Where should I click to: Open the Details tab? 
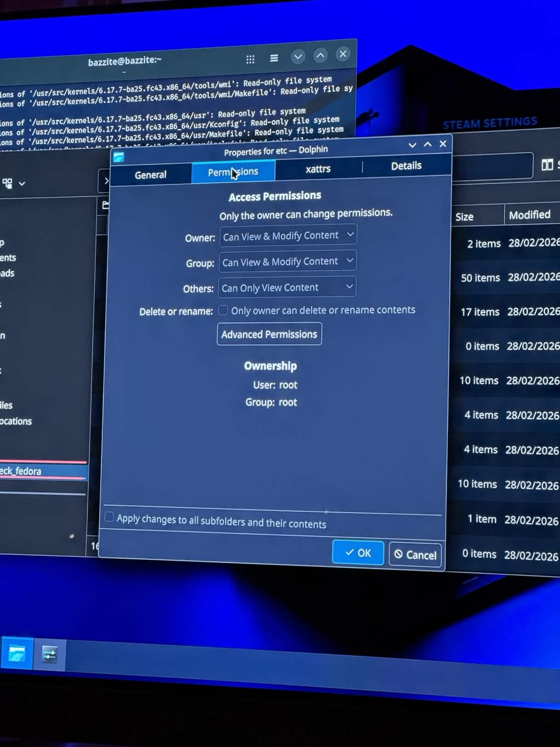pyautogui.click(x=406, y=166)
